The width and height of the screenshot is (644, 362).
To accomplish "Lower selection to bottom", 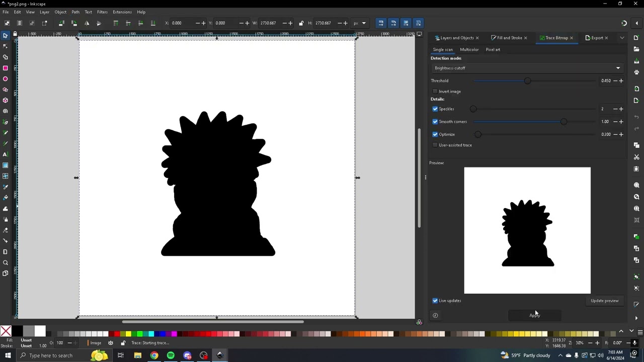I will 153,23.
